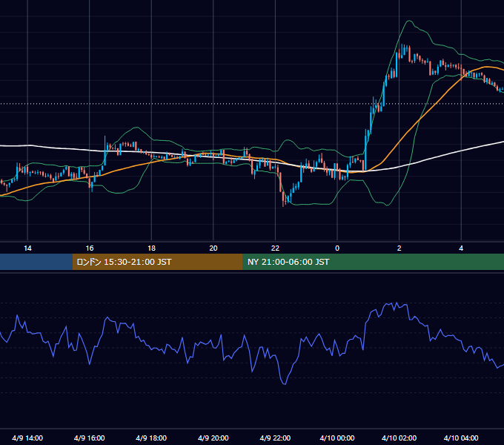Click the 4/9 14:00 label on oscillator axis
Image resolution: width=504 pixels, height=445 pixels.
point(27,438)
